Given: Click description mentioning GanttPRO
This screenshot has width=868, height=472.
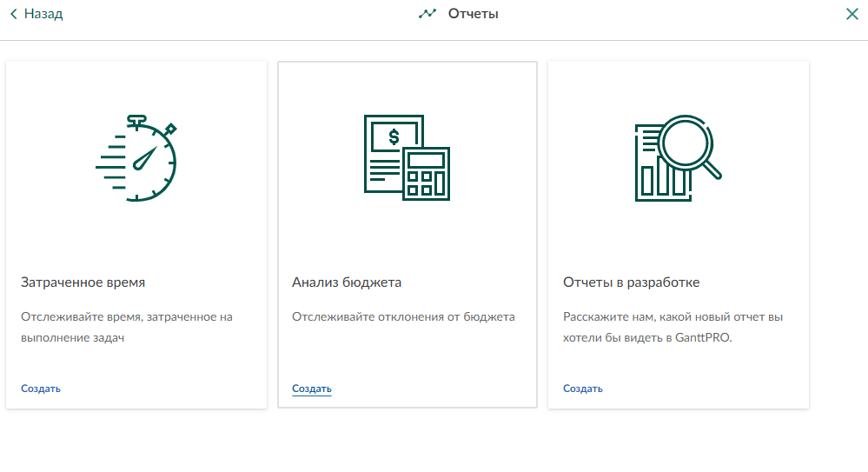Looking at the screenshot, I should coord(673,328).
